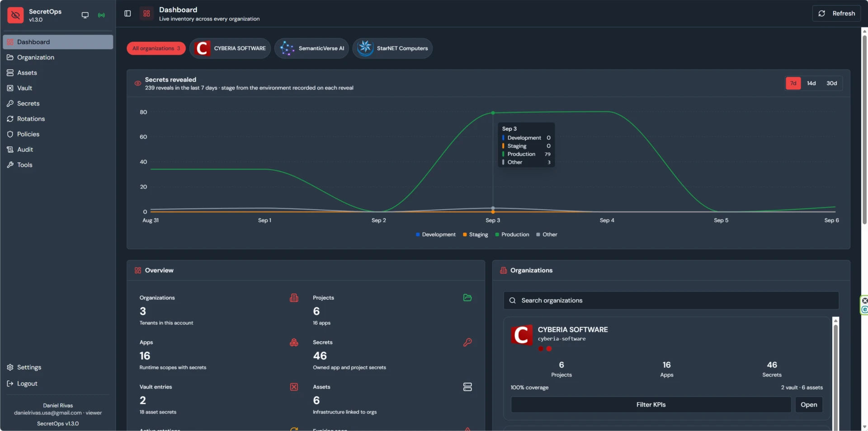This screenshot has height=431, width=868.
Task: Click into Search organizations field
Action: (671, 300)
